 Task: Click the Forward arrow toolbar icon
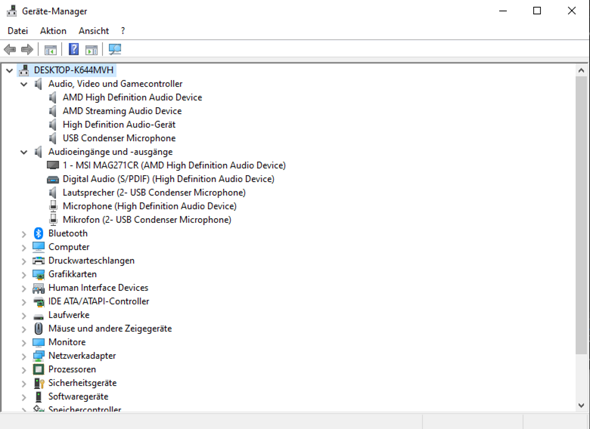click(27, 49)
